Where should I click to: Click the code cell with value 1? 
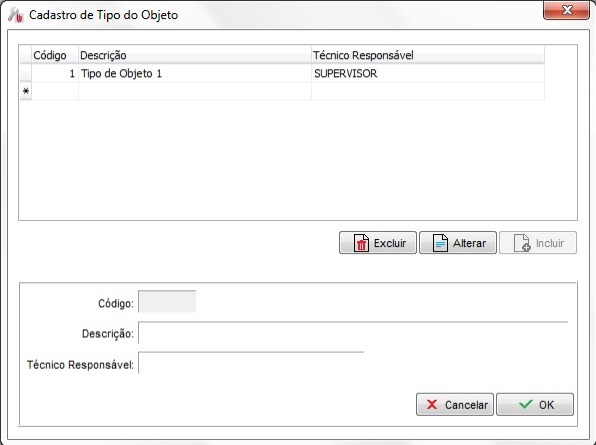[x=55, y=73]
